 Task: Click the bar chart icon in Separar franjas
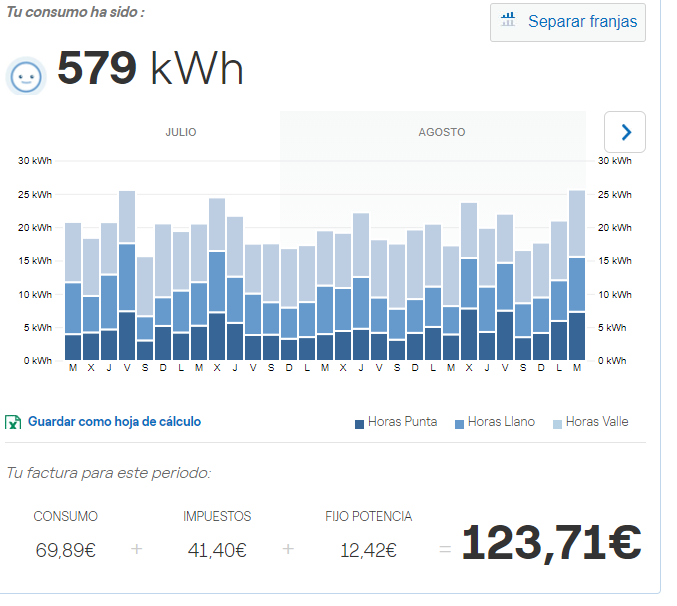[x=509, y=20]
